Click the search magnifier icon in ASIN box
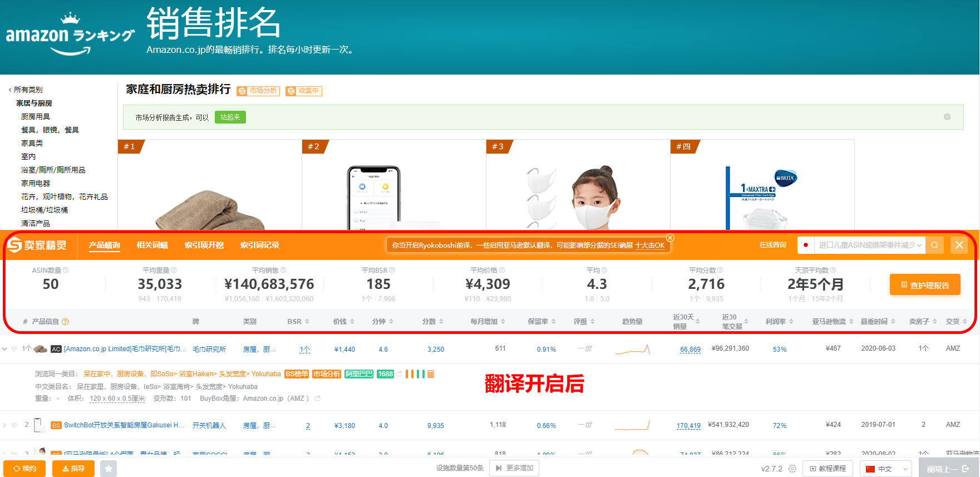This screenshot has height=477, width=980. [x=934, y=245]
